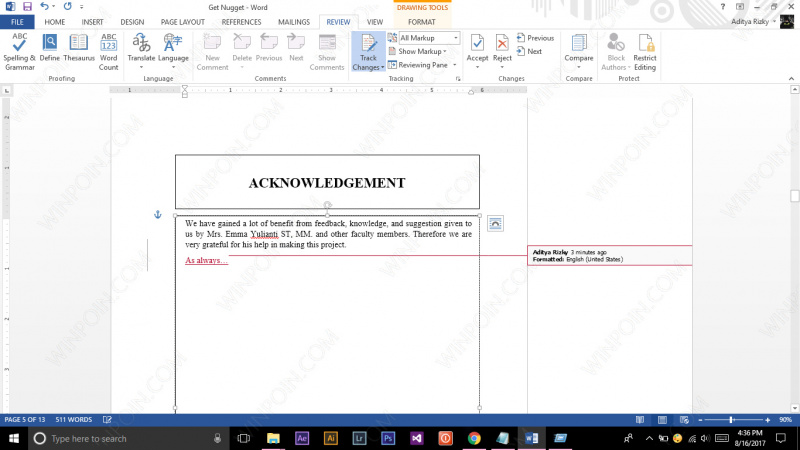800x450 pixels.
Task: Zoom out with minus button
Action: (x=701, y=420)
